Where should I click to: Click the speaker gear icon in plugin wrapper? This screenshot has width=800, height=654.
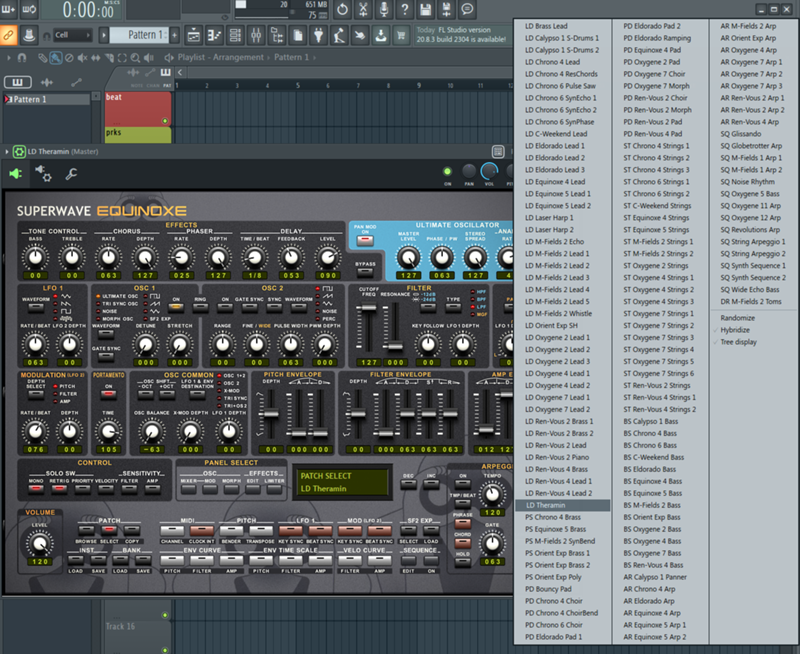(x=43, y=173)
